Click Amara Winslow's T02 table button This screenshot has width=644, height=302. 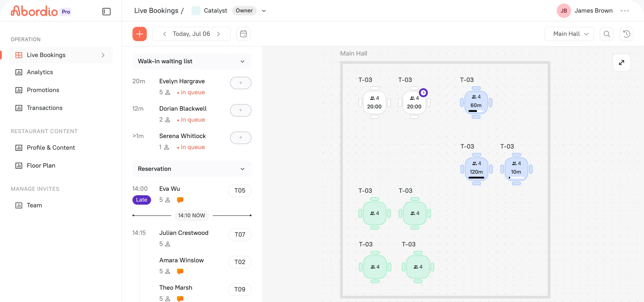(x=240, y=262)
